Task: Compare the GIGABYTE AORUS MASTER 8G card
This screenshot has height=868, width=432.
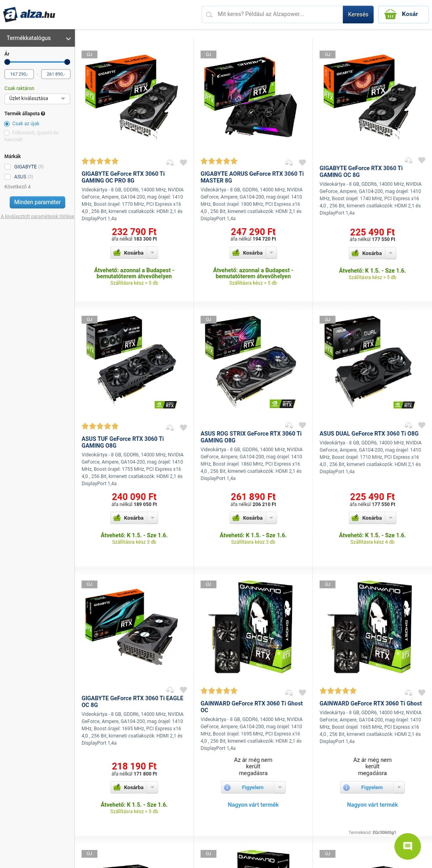Action: tap(289, 163)
